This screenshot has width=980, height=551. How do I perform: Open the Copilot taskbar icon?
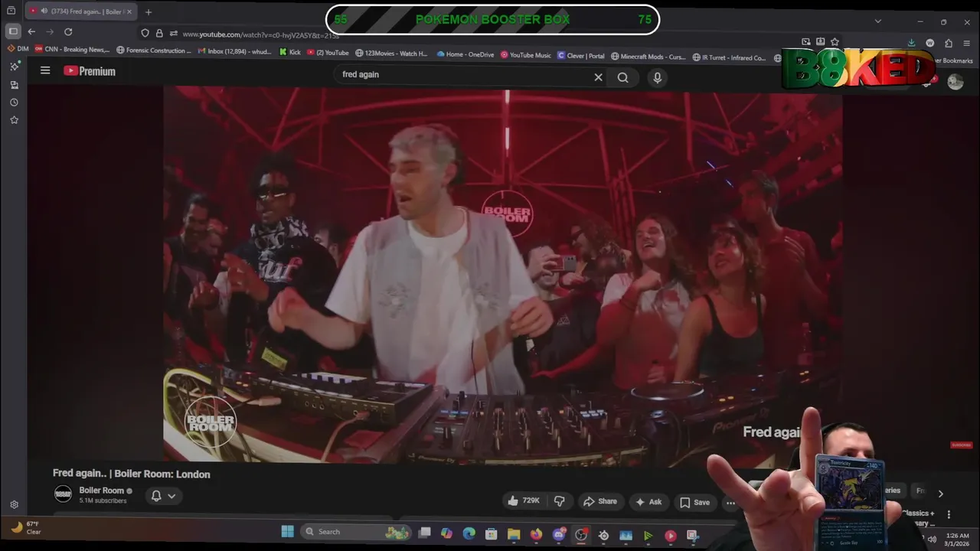pos(446,533)
